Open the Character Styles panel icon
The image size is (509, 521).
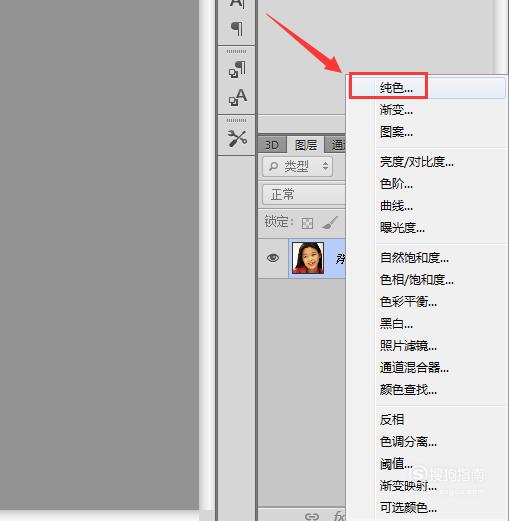pyautogui.click(x=237, y=97)
